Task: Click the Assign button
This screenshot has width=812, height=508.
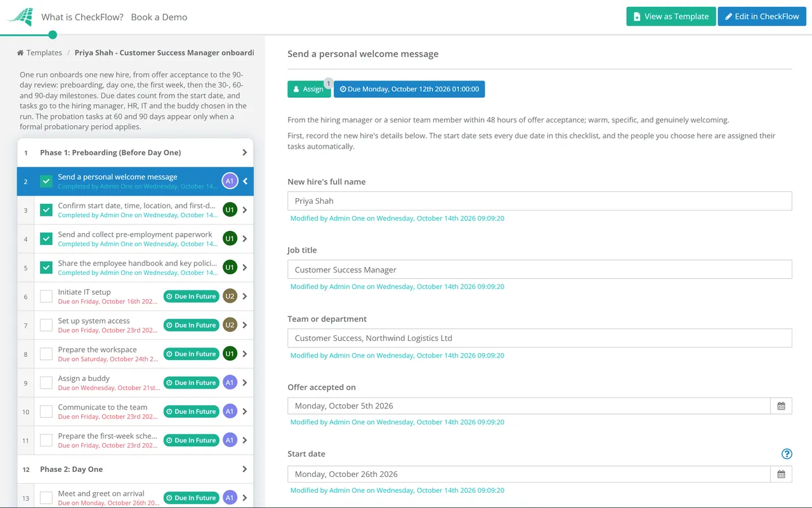Action: click(309, 89)
